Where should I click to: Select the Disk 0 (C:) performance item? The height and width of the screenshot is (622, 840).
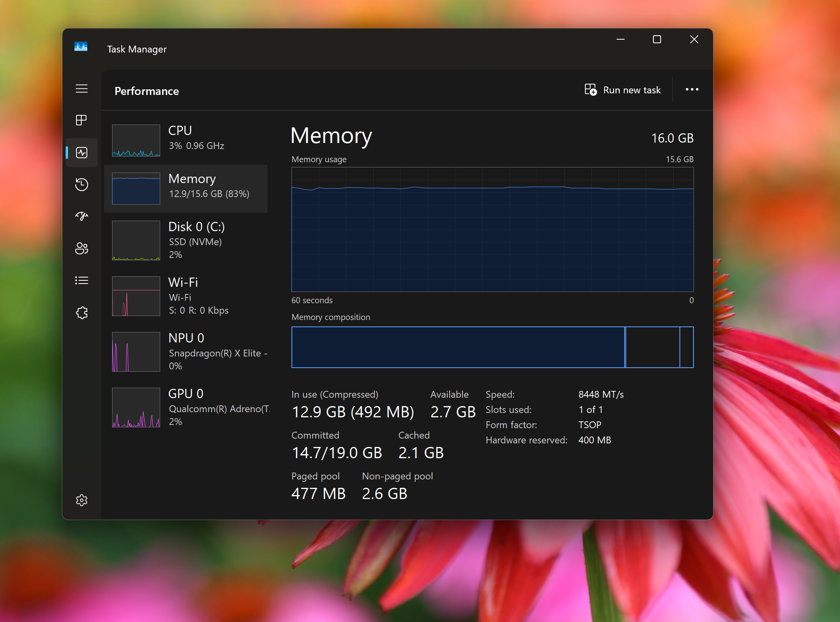coord(186,240)
